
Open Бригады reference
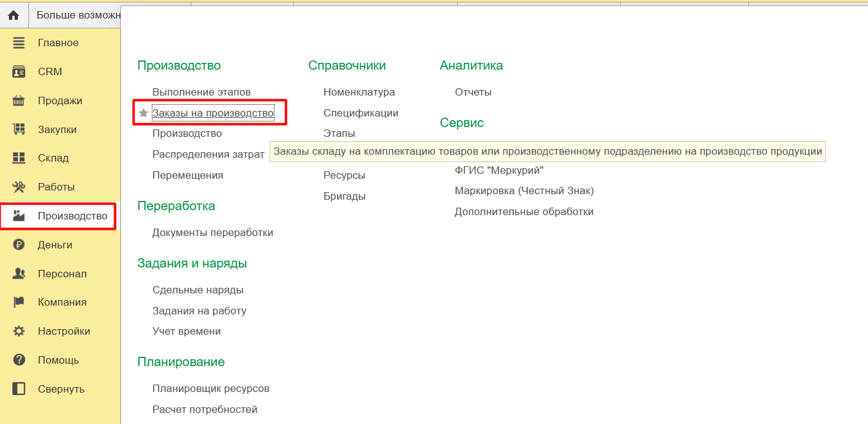click(344, 196)
